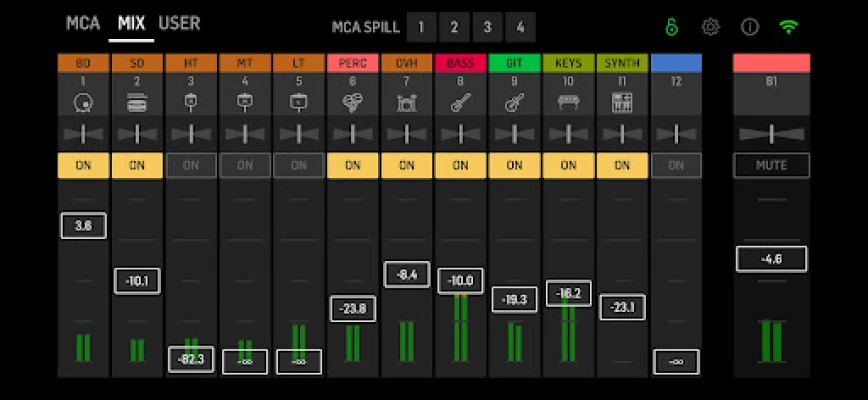Turn off the BD channel ON button
868x400 pixels.
(83, 165)
